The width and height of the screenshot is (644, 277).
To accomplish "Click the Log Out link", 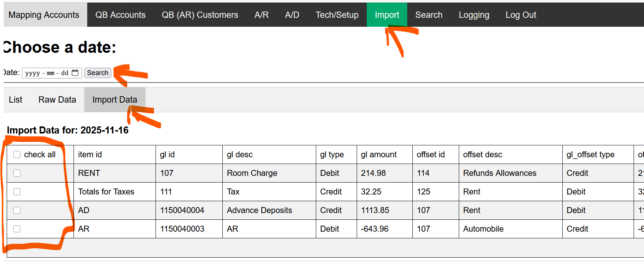I will [521, 15].
